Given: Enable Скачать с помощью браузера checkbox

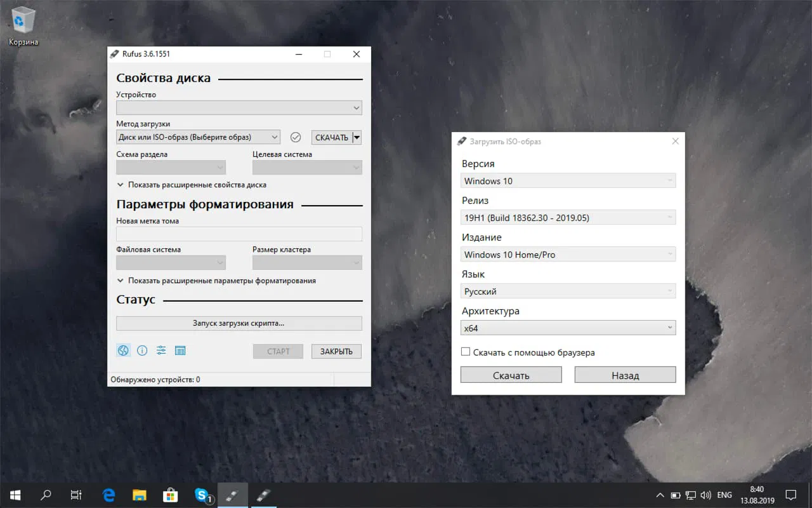Looking at the screenshot, I should click(466, 351).
